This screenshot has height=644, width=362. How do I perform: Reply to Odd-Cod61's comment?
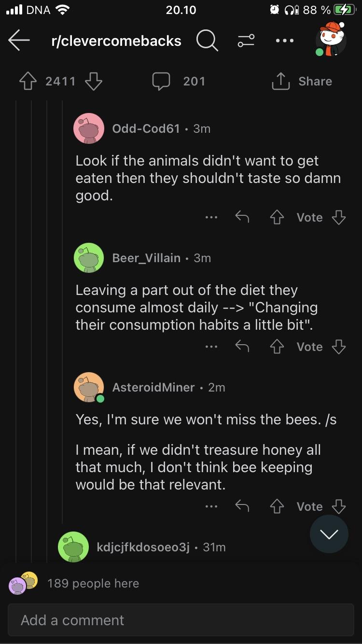[x=242, y=217]
